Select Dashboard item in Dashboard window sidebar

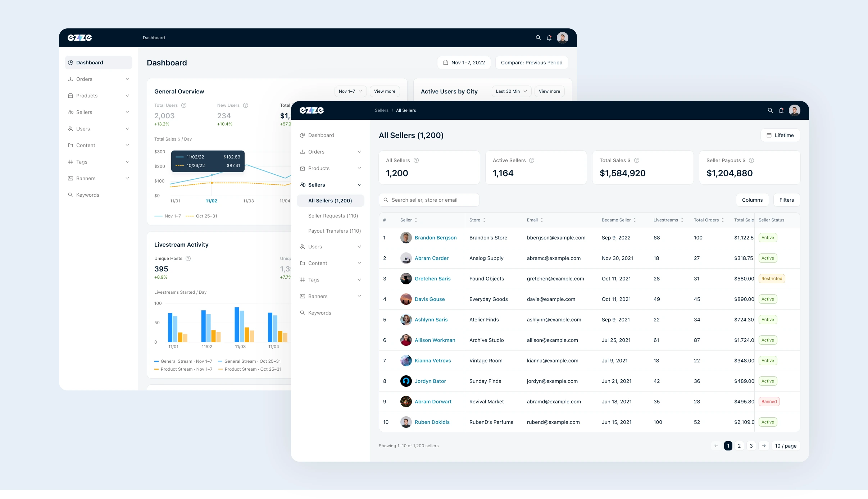click(x=99, y=63)
